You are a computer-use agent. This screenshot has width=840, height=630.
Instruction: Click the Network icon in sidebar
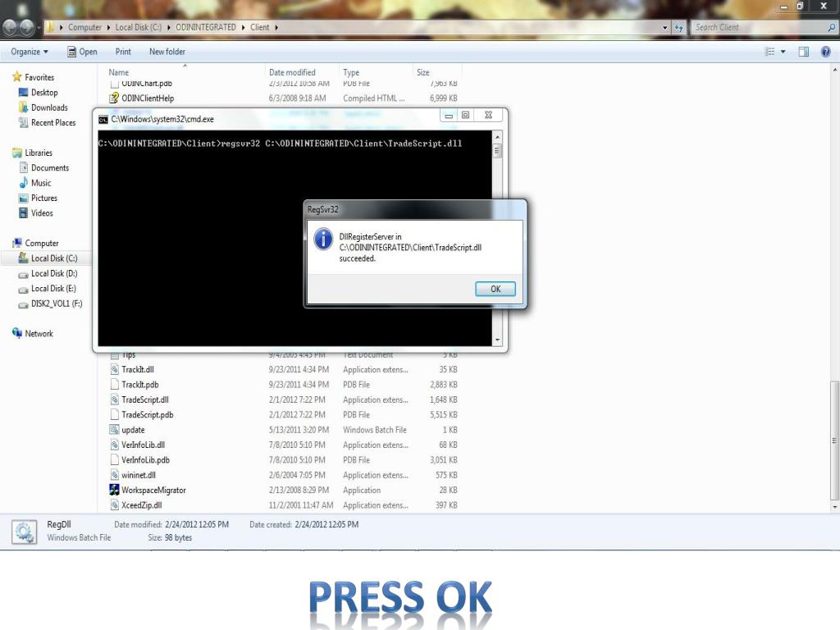(x=17, y=333)
